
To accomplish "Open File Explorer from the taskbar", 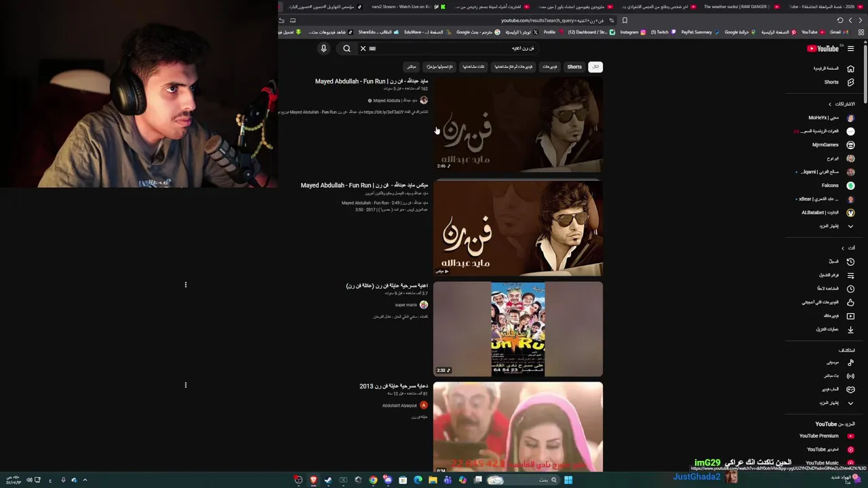I will 433,480.
